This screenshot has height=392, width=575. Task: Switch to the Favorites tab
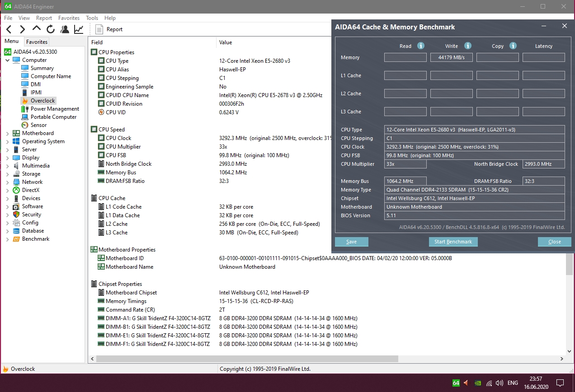[37, 42]
